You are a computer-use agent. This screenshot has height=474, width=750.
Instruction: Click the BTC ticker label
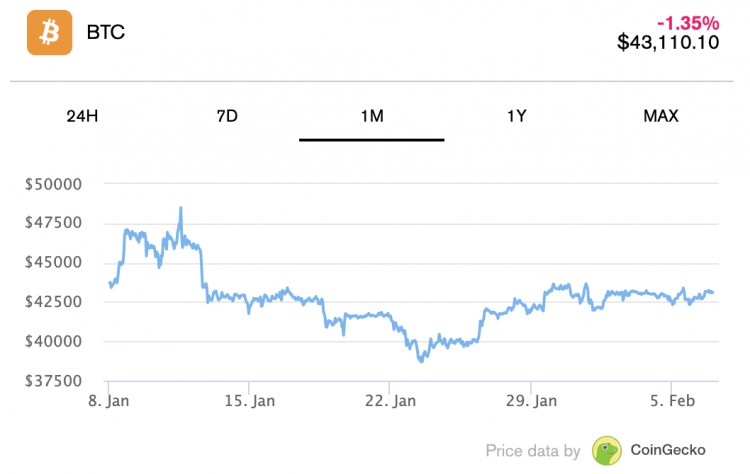(x=106, y=33)
